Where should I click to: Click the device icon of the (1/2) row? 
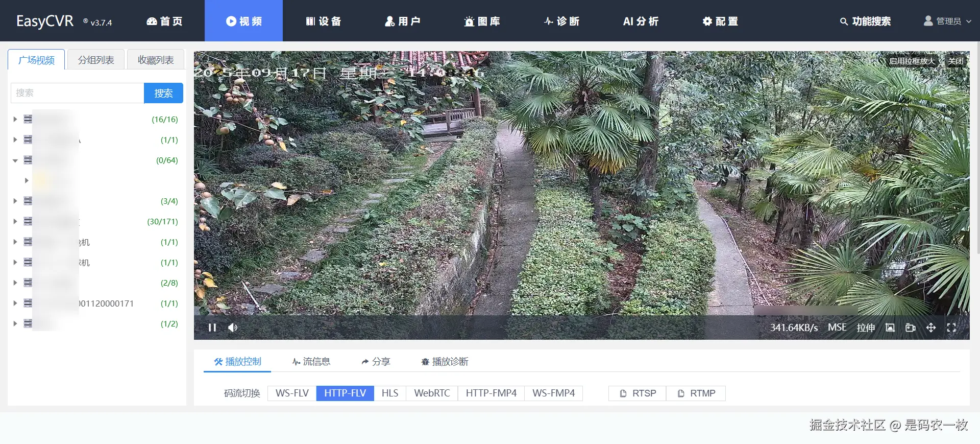[28, 323]
